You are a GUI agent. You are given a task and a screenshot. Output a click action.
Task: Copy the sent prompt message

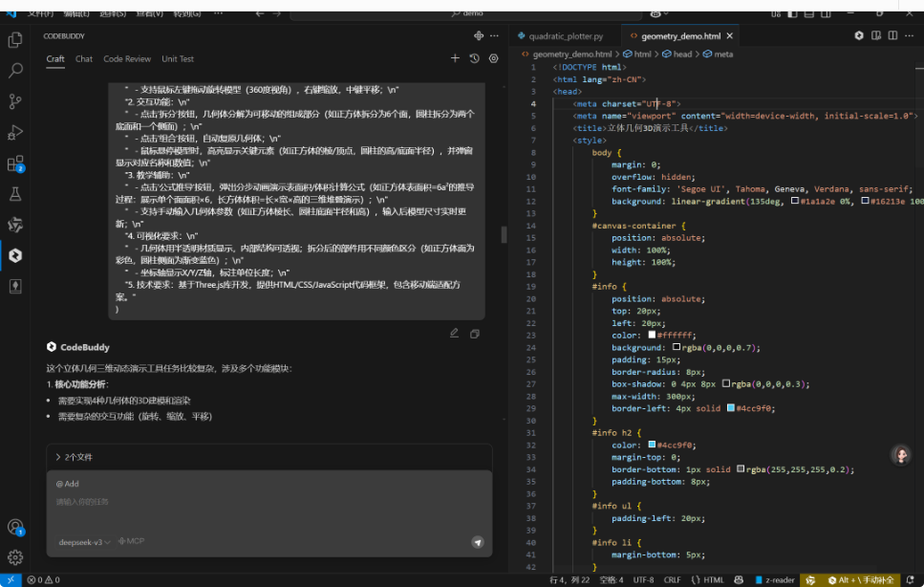pyautogui.click(x=474, y=335)
